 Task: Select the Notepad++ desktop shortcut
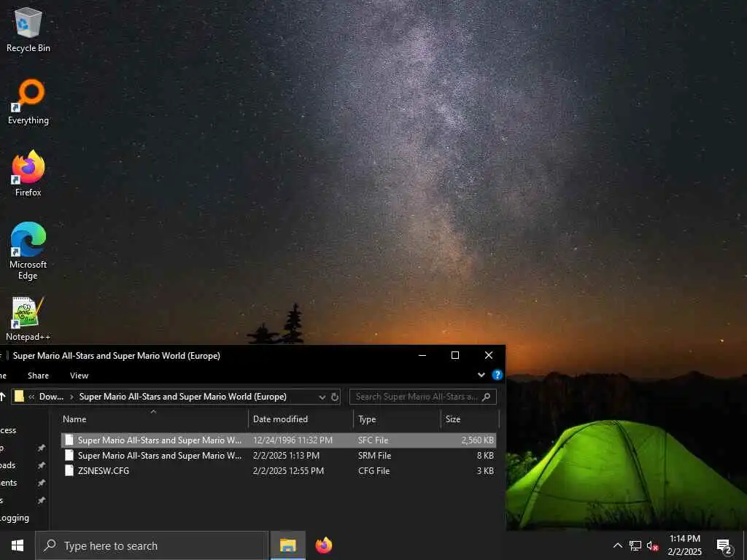coord(28,319)
